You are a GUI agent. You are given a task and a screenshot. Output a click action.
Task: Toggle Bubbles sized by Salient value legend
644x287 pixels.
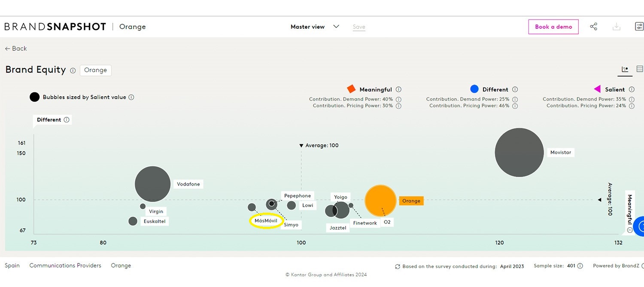click(x=34, y=97)
